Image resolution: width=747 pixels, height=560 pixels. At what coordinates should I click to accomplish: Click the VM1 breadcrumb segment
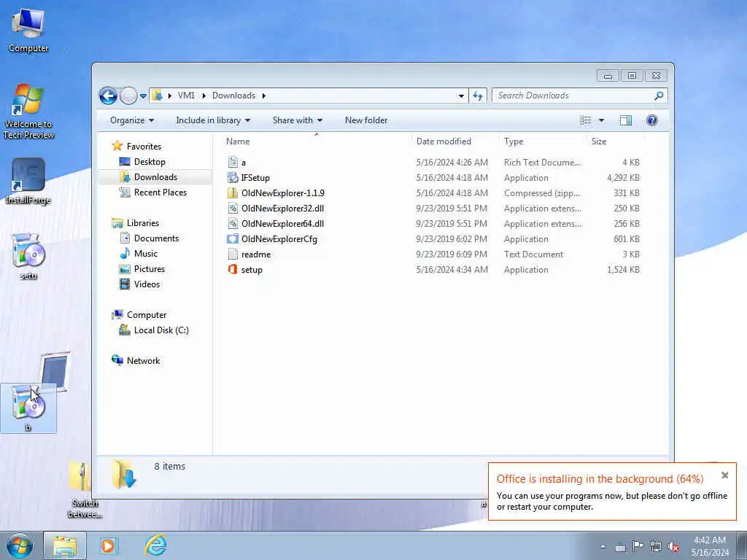(x=186, y=96)
